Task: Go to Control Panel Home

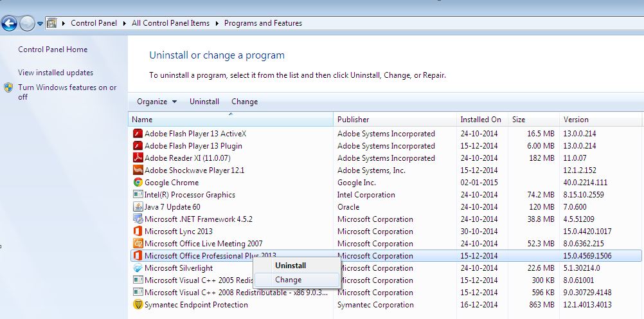Action: (53, 50)
